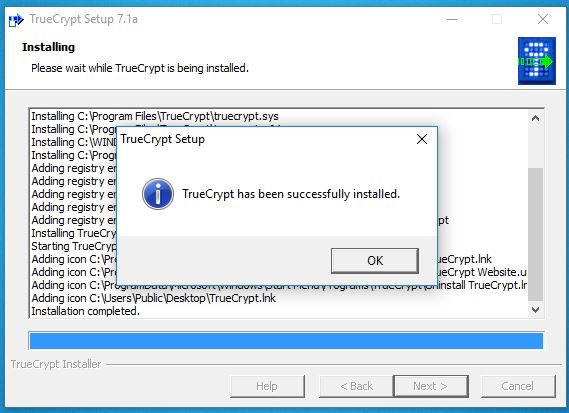569x413 pixels.
Task: Select the 'Installation completed.' log line
Action: [x=86, y=311]
